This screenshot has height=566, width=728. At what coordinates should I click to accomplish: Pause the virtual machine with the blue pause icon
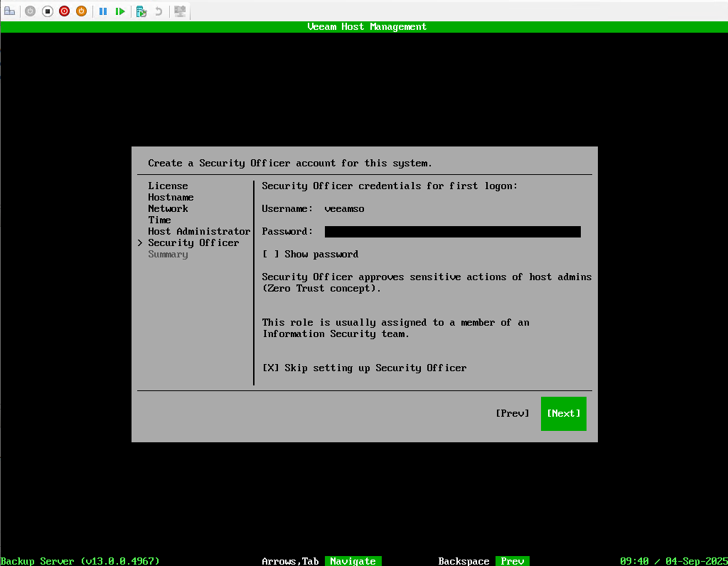click(x=103, y=11)
